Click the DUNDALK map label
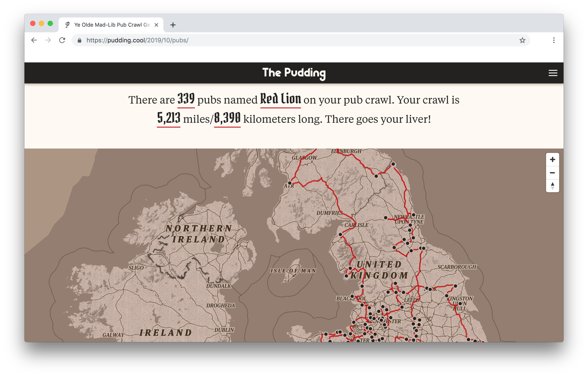This screenshot has height=377, width=588. 219,286
